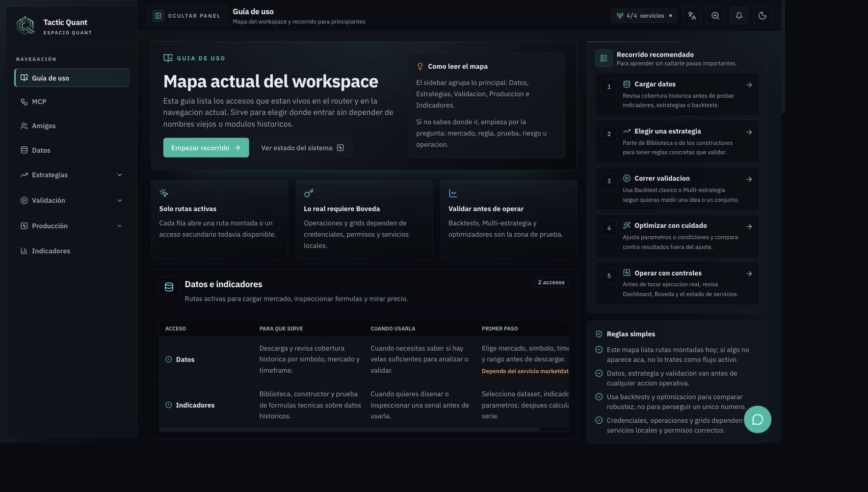Click the Tactic Quant logo icon
The height and width of the screenshot is (492, 868).
pos(26,26)
